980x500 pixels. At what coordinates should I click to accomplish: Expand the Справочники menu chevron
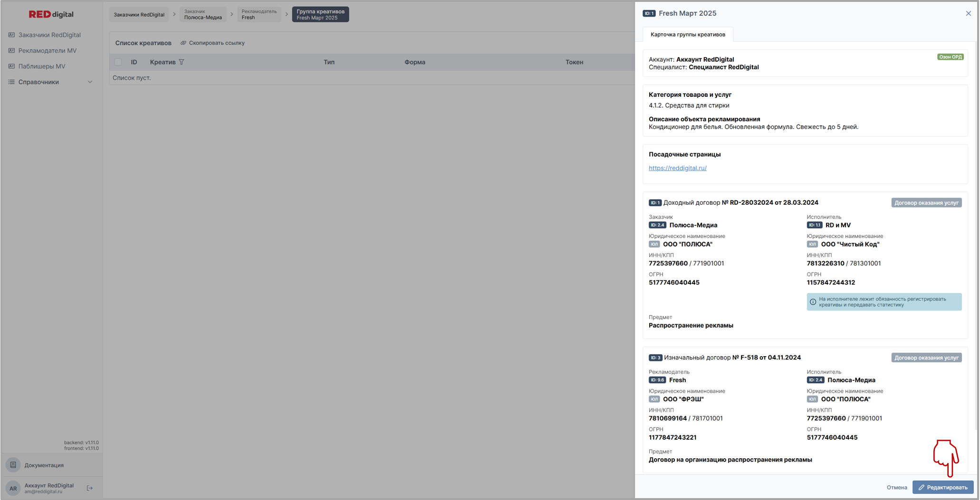coord(90,82)
